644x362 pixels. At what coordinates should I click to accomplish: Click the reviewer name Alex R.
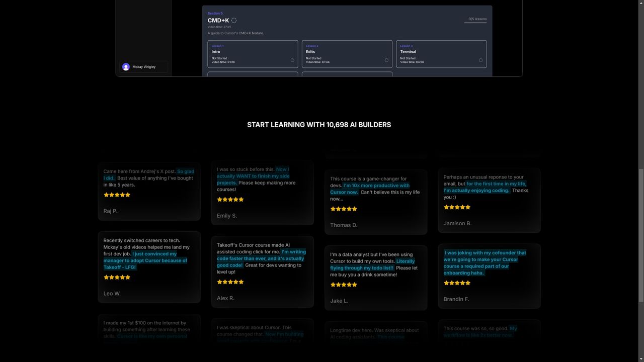point(225,298)
